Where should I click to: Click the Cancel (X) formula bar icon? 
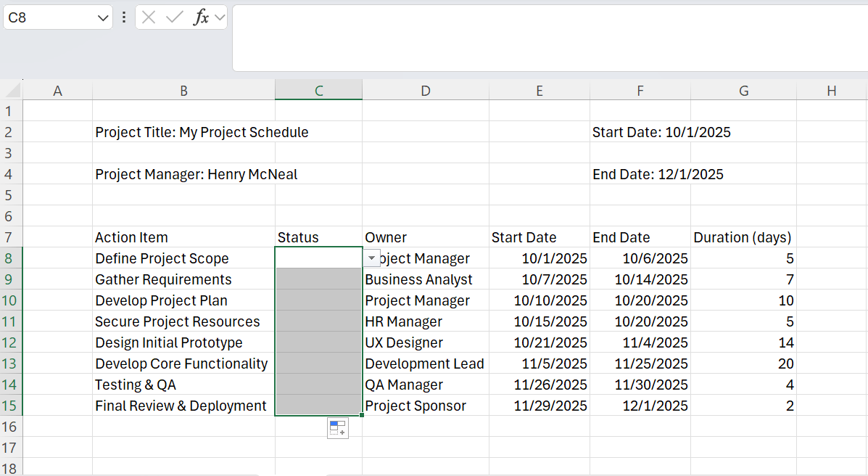pos(149,17)
